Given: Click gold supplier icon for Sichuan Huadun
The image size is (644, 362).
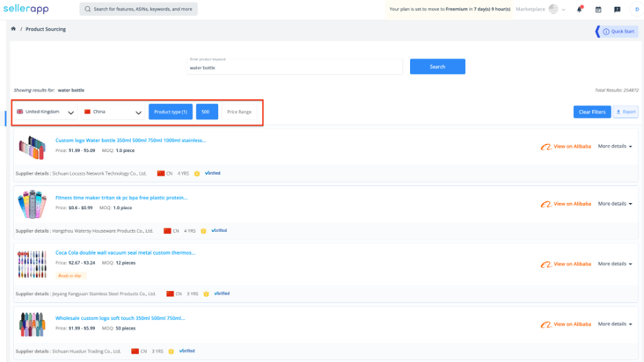Looking at the screenshot, I should [x=171, y=351].
